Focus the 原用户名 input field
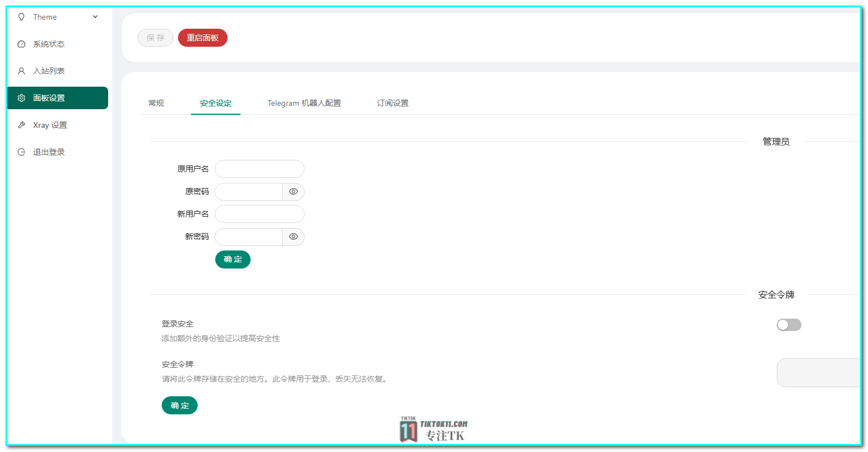868x452 pixels. 260,169
